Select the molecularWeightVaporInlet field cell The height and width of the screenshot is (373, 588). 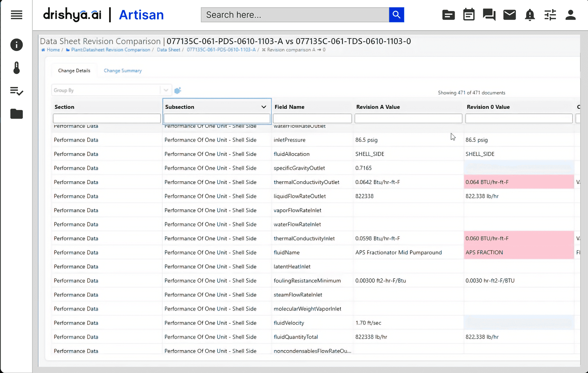click(313, 309)
